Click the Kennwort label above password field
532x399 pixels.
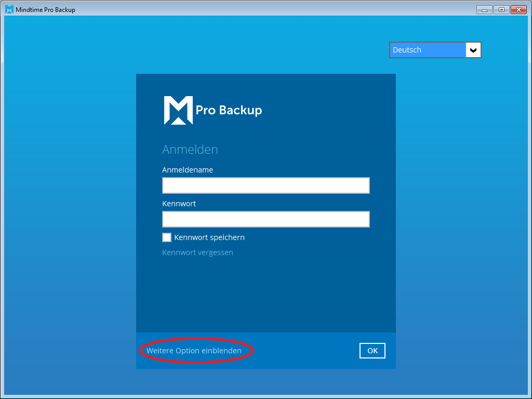(x=179, y=204)
